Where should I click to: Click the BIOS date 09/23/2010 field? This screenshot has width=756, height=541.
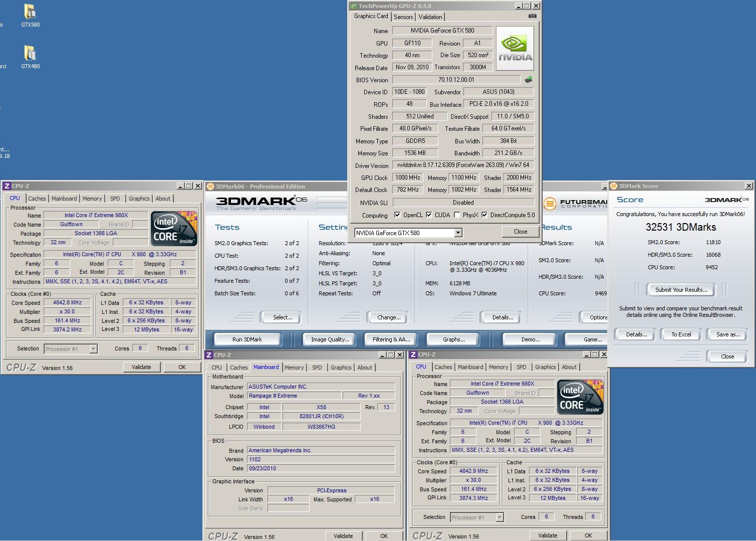[321, 468]
